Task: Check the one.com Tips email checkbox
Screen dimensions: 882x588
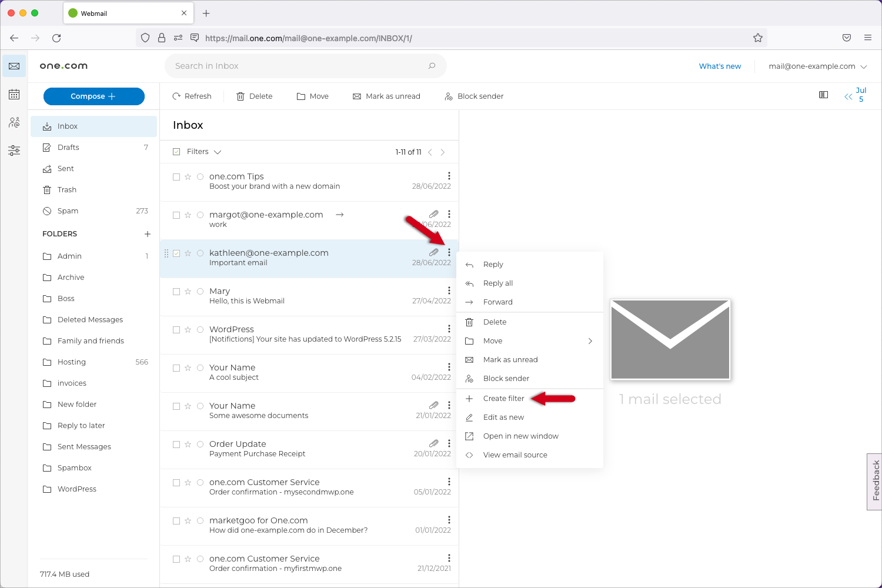Action: (176, 177)
